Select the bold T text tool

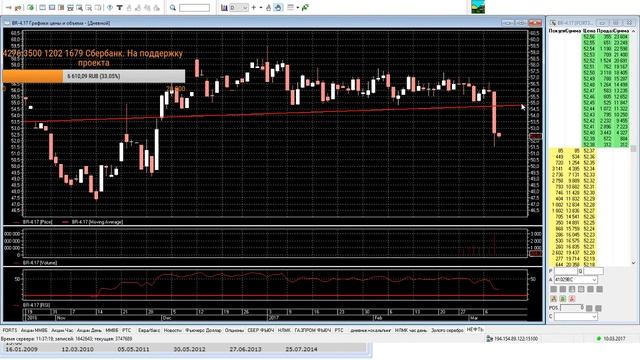119,8
